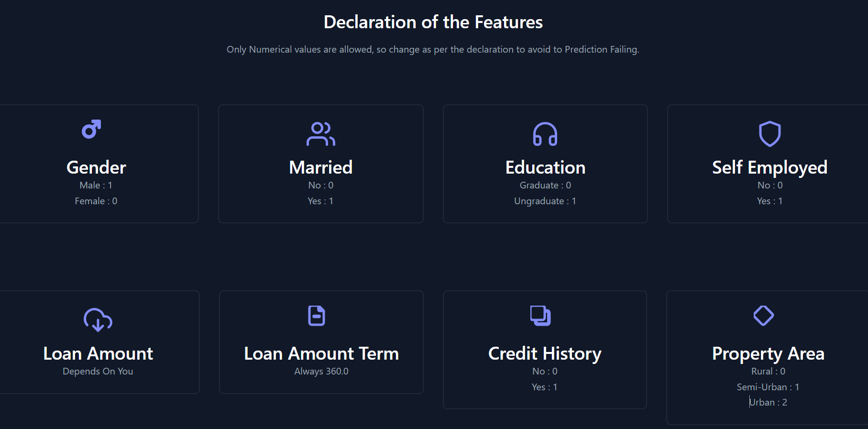Click the numerical values warning text
Viewport: 868px width, 429px height.
click(x=433, y=49)
